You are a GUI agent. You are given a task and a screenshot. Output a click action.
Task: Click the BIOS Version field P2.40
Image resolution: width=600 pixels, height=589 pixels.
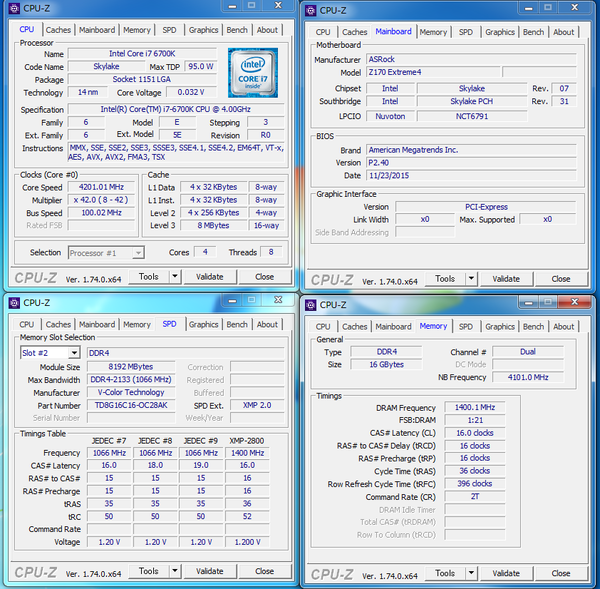pyautogui.click(x=471, y=163)
